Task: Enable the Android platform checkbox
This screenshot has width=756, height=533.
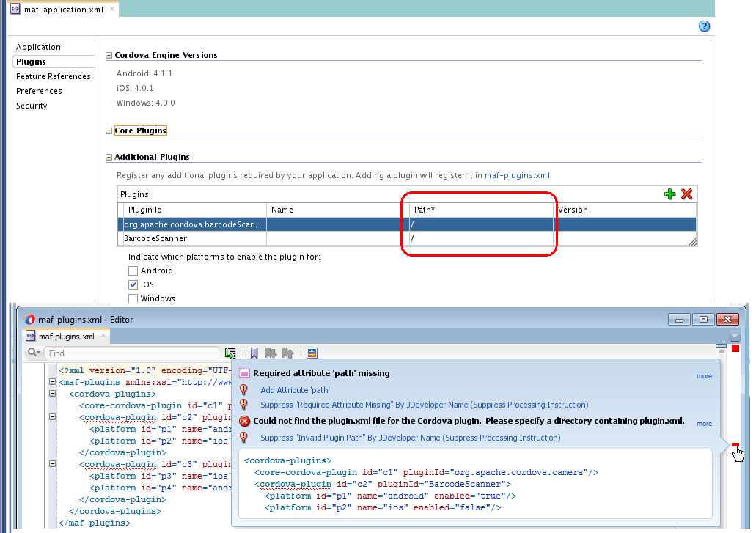Action: (x=133, y=271)
